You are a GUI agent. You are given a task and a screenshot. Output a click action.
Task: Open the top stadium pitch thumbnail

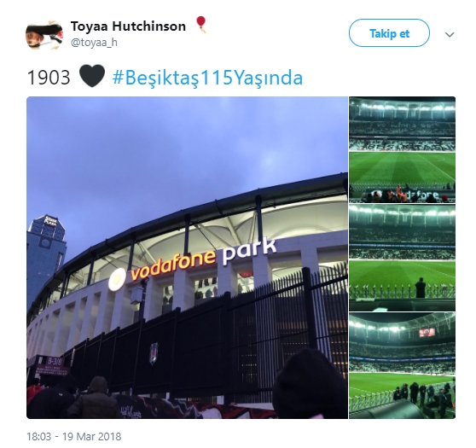403,149
